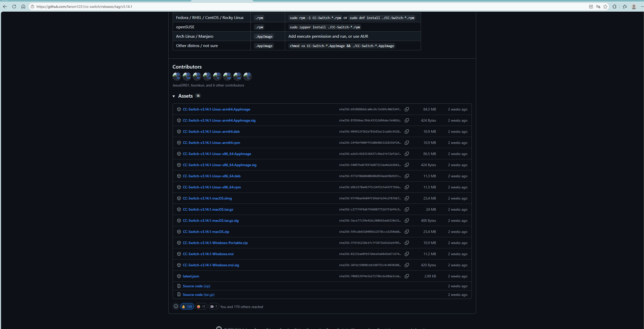Click the openSUSE table cell
The width and height of the screenshot is (644, 329).
[x=211, y=27]
